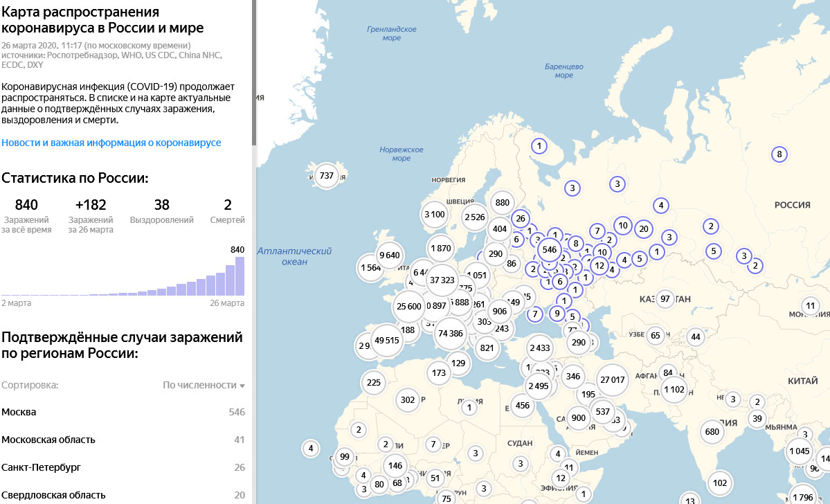Click the tallest 840 bar in the chart
The height and width of the screenshot is (504, 830).
click(x=240, y=276)
